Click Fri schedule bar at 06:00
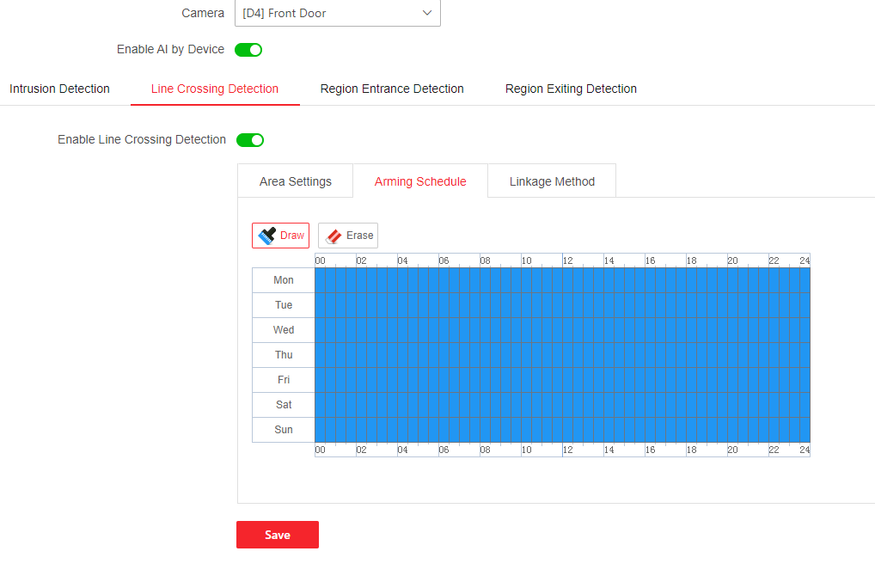 (x=439, y=380)
